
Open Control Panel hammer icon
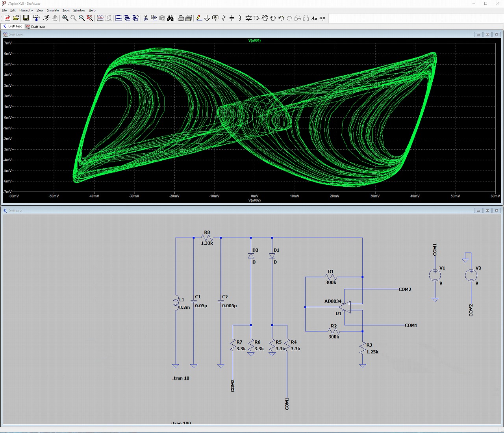(x=36, y=18)
